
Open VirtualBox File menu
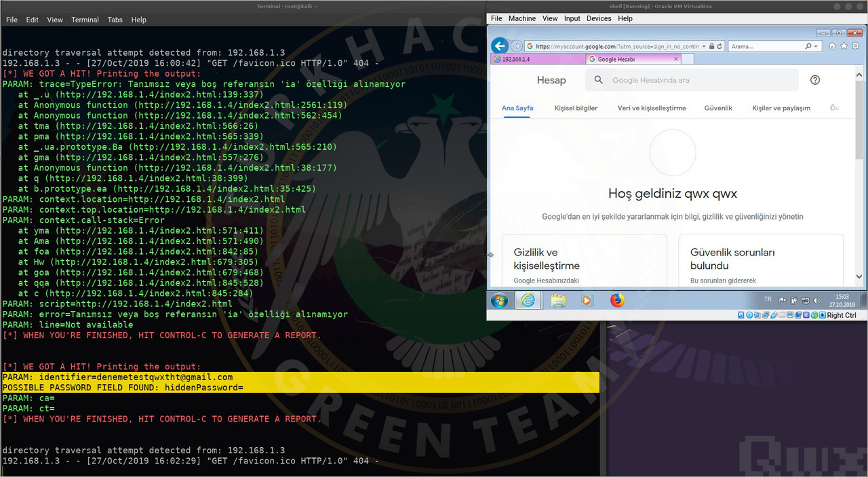(496, 18)
